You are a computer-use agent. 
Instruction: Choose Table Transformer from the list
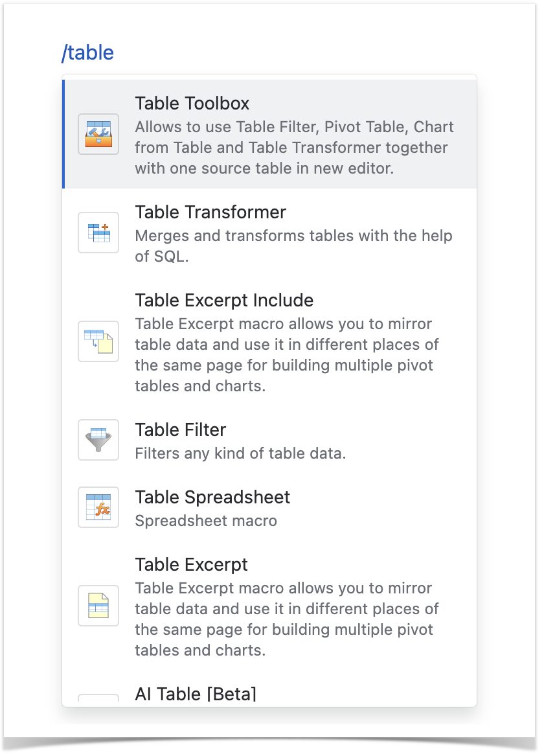pos(210,212)
